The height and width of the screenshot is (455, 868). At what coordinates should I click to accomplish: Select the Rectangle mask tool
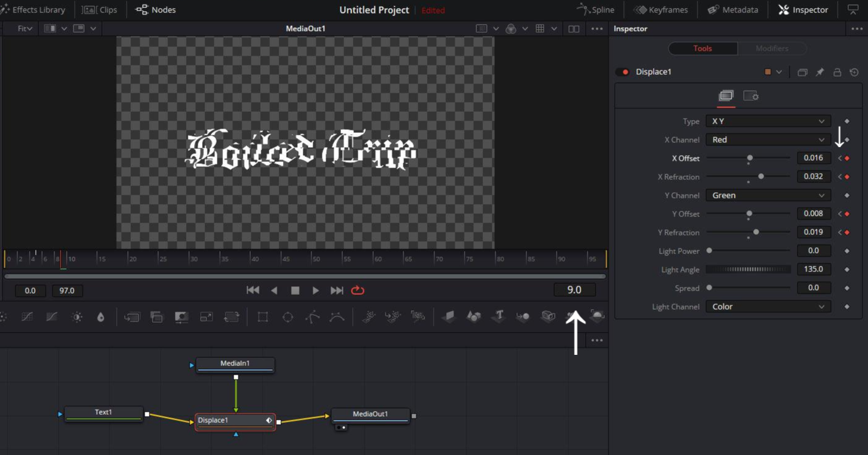coord(263,317)
